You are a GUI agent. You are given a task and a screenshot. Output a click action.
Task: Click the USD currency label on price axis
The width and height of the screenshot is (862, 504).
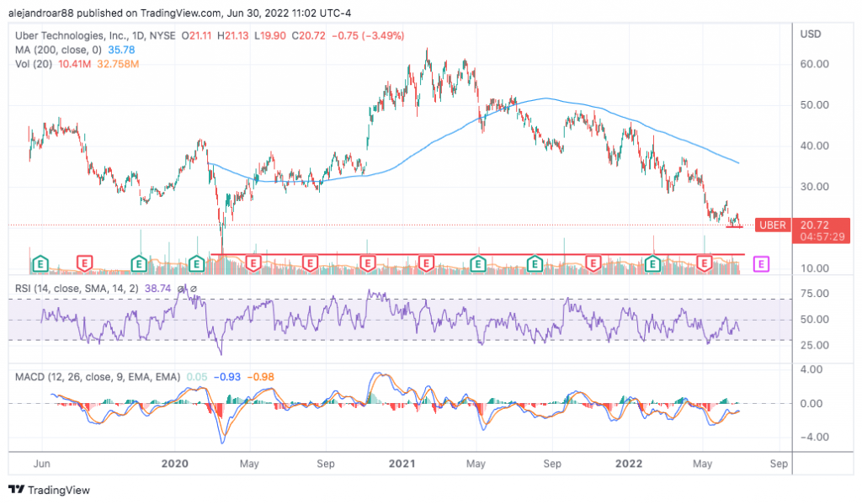pos(811,34)
